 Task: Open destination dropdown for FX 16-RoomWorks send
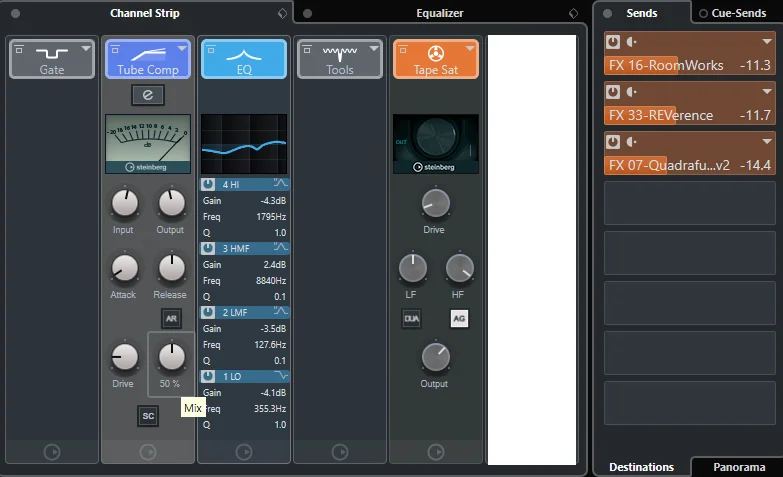point(767,41)
